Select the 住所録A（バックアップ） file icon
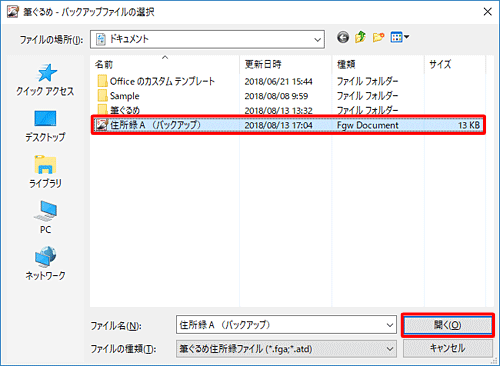 tap(102, 125)
